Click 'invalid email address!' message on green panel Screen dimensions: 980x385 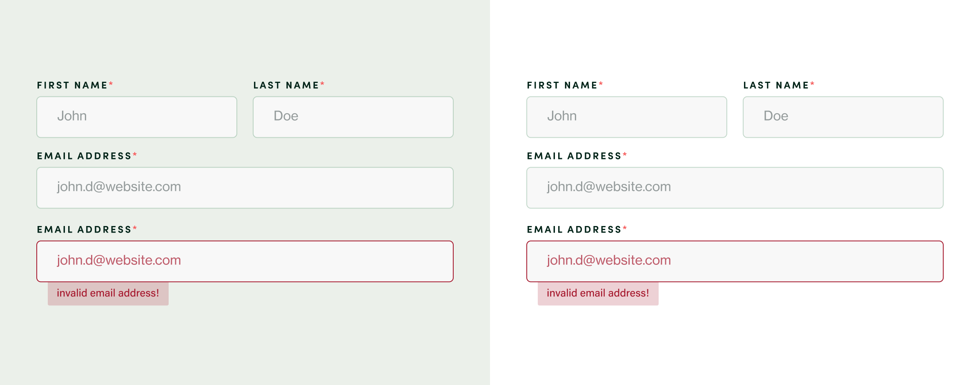(108, 293)
